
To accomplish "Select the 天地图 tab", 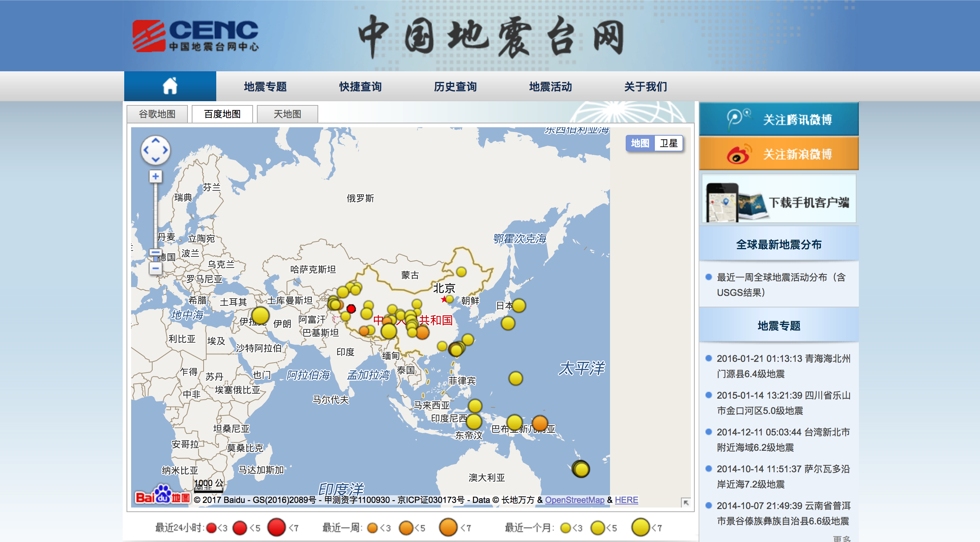I will pyautogui.click(x=287, y=114).
